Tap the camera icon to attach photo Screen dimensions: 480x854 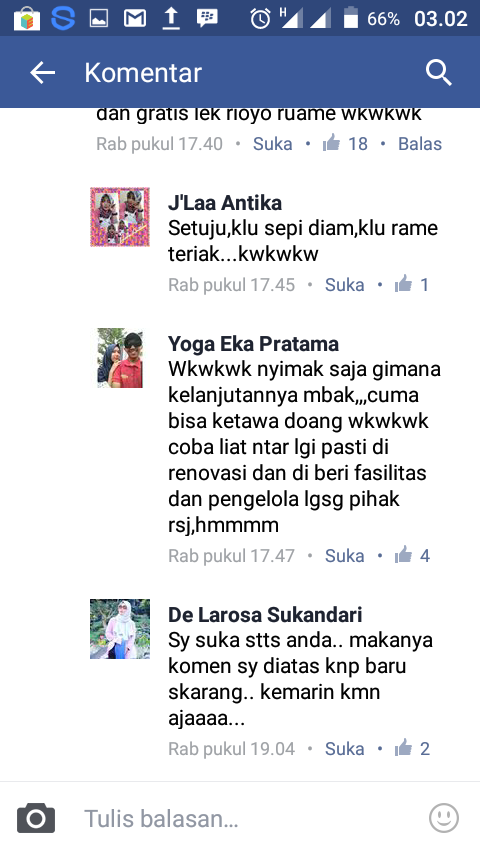pos(36,818)
